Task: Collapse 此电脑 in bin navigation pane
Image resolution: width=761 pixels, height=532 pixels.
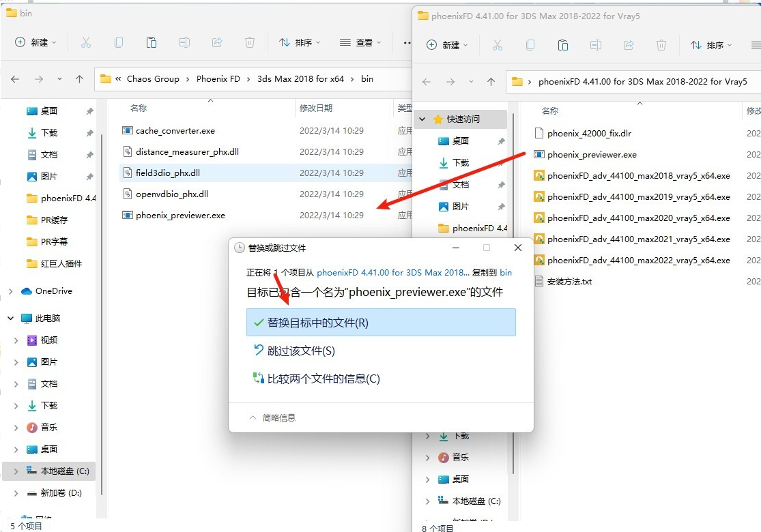Action: click(x=10, y=318)
